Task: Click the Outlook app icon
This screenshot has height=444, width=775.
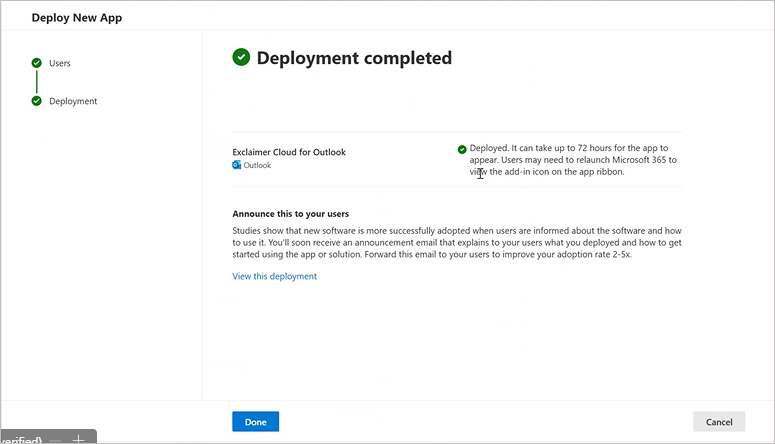Action: click(237, 165)
